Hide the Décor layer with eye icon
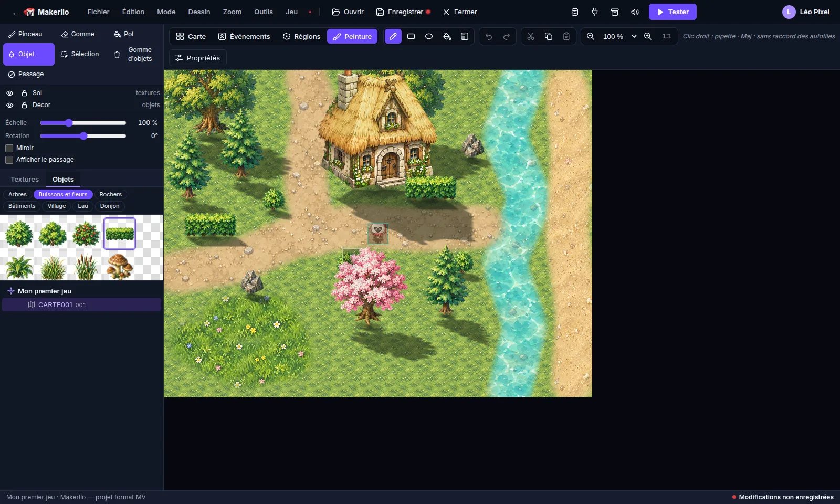The height and width of the screenshot is (504, 840). coord(9,105)
